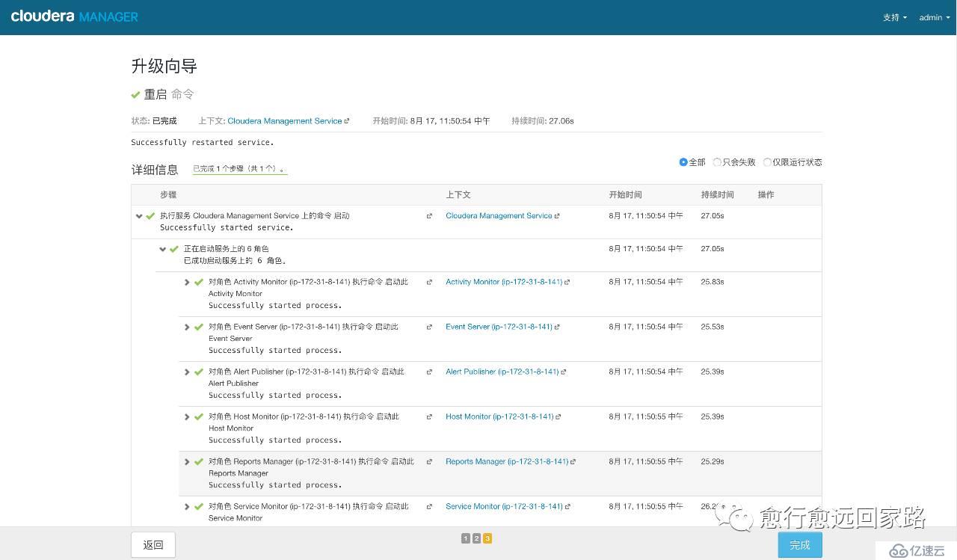Click the 返回 back button

153,545
